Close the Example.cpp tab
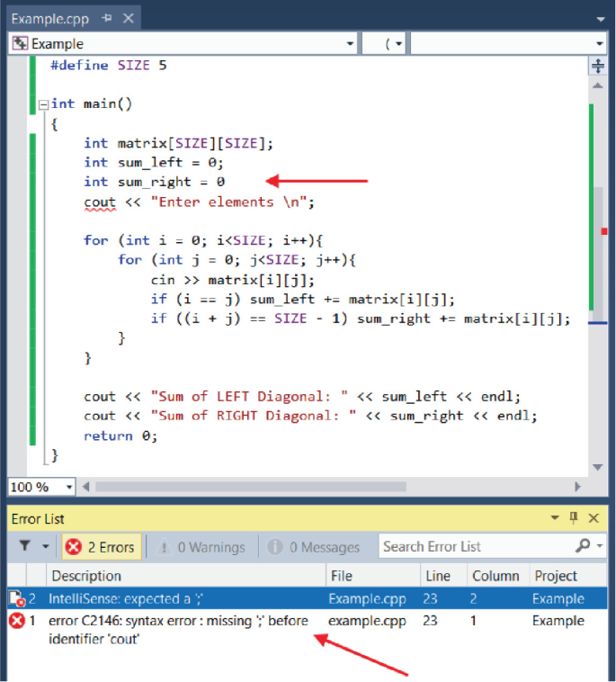The image size is (616, 682). coord(128,17)
